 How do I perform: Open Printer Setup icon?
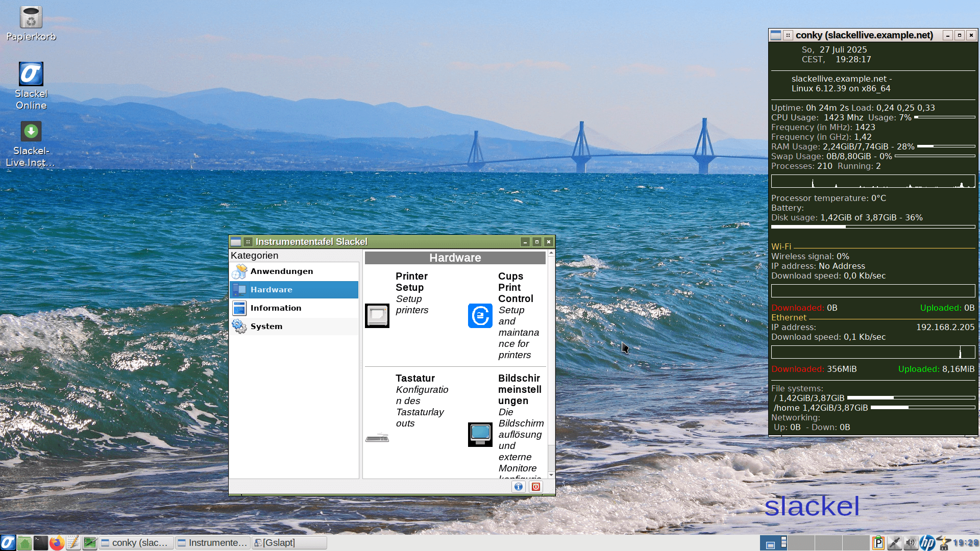[377, 315]
